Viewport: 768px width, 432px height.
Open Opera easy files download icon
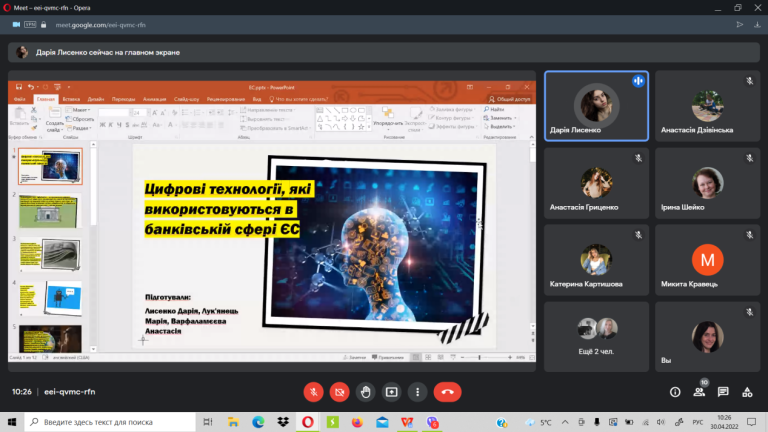(x=757, y=24)
